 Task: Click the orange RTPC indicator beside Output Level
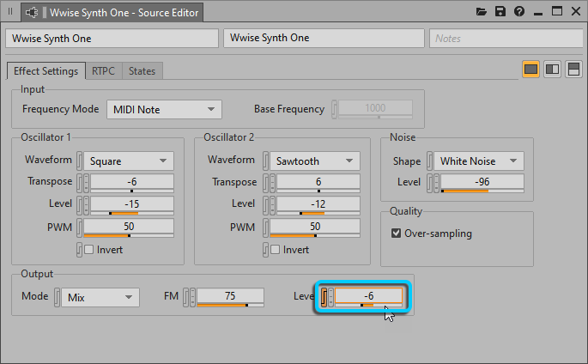324,297
